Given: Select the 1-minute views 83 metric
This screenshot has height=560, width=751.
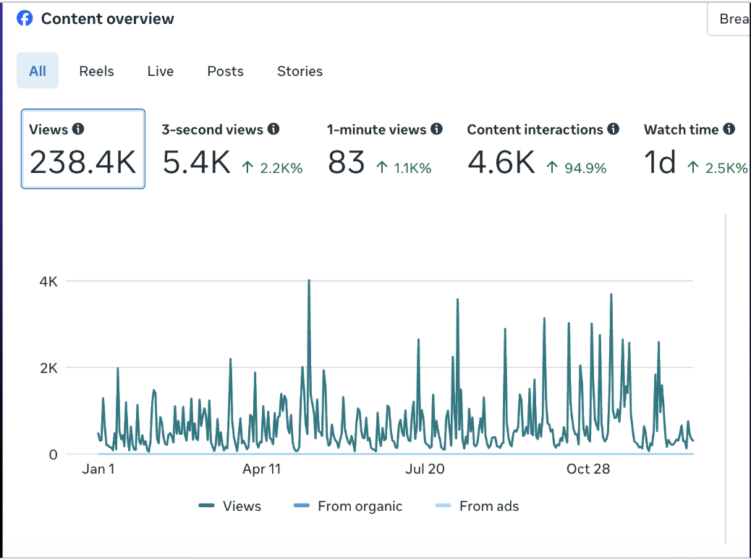Looking at the screenshot, I should [x=385, y=150].
